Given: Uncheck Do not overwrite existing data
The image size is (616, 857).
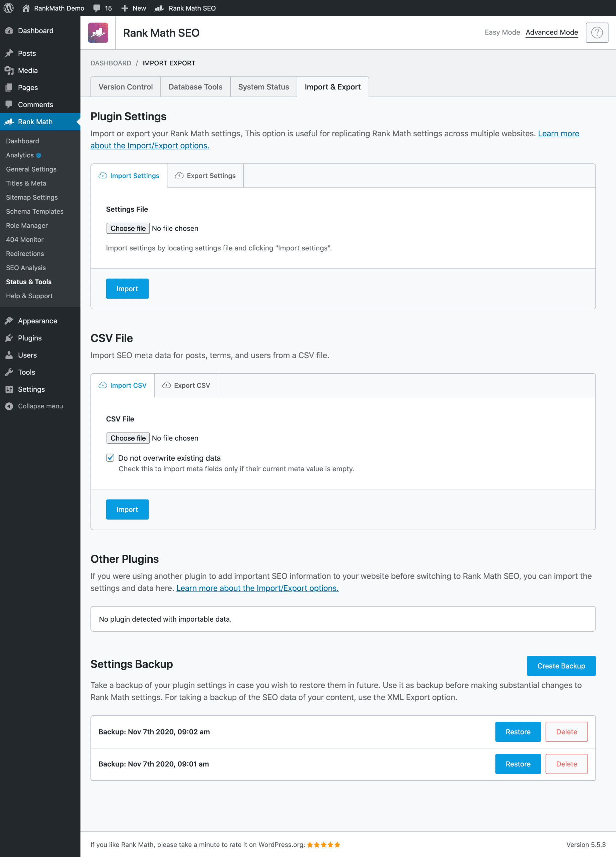Looking at the screenshot, I should (110, 458).
